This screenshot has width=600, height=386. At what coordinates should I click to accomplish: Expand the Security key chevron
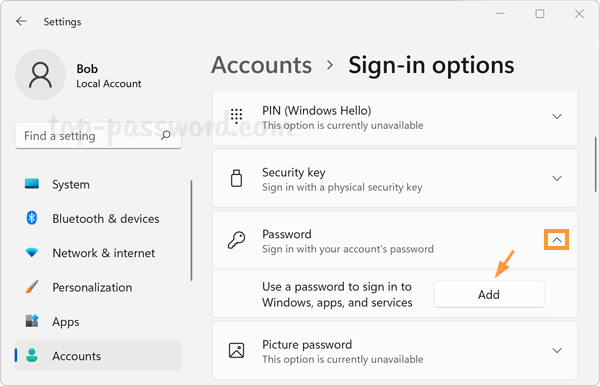[557, 178]
